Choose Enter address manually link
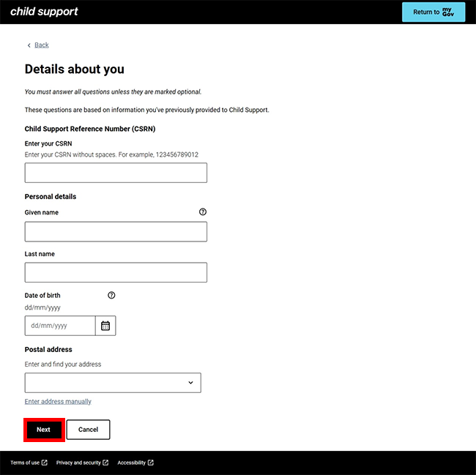This screenshot has width=476, height=475. 58,402
